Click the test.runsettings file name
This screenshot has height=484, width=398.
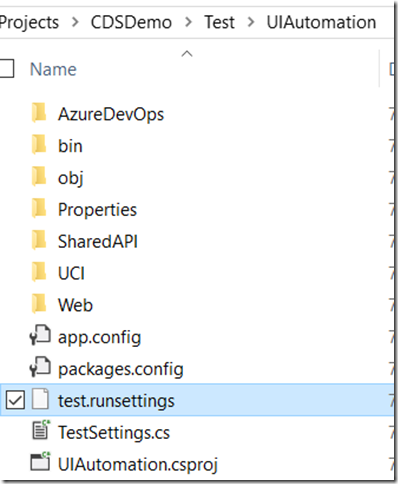[116, 401]
